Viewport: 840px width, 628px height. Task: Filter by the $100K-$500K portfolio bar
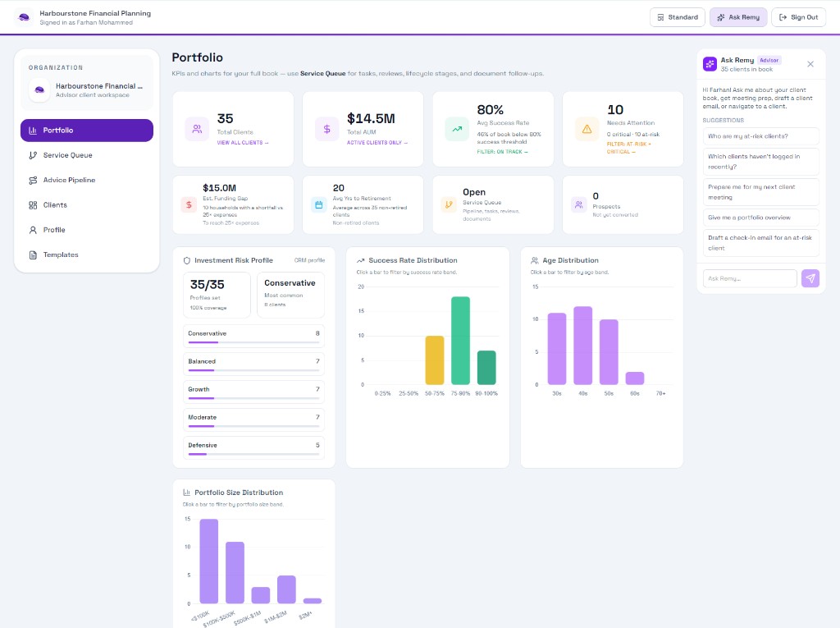click(235, 573)
